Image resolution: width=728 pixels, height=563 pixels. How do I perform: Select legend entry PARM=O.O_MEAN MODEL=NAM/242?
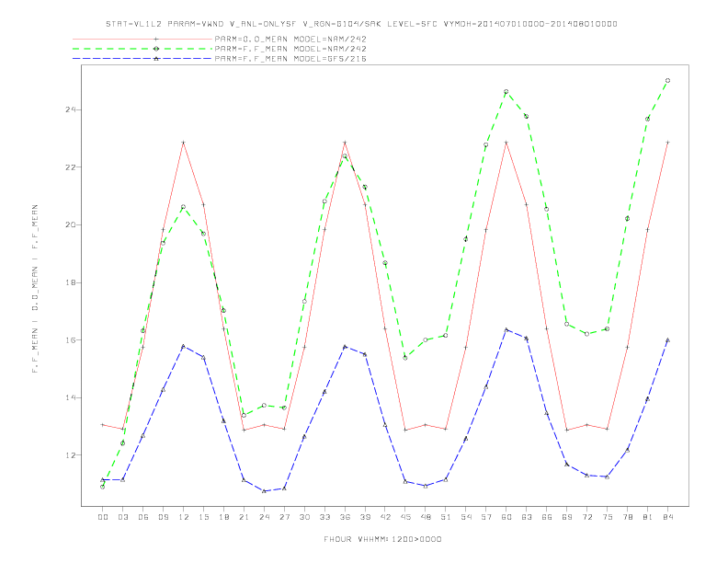click(x=290, y=39)
